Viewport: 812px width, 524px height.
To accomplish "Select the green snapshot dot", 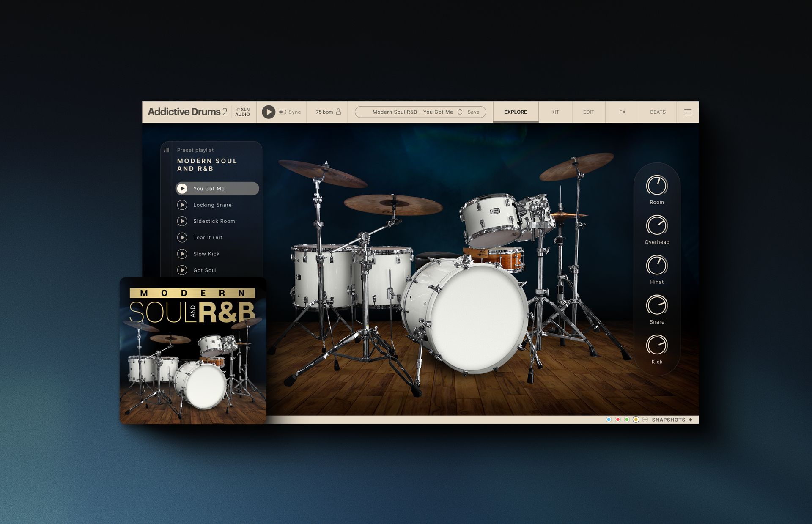I will coord(627,420).
